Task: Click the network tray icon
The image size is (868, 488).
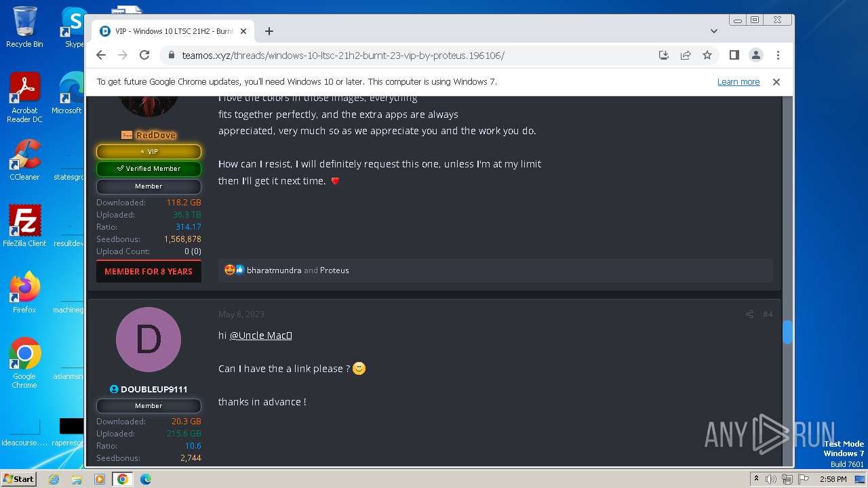Action: 787,479
